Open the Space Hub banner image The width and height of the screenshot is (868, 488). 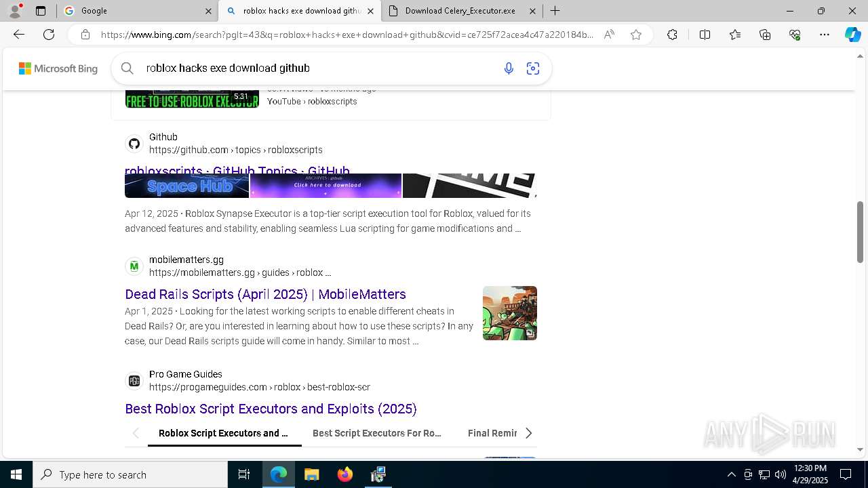coord(186,186)
